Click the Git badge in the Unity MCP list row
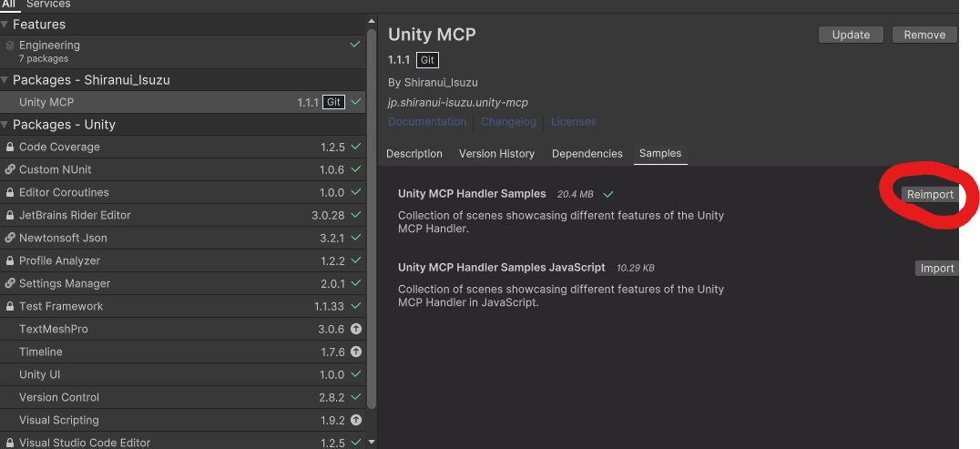The width and height of the screenshot is (980, 449). [x=333, y=102]
